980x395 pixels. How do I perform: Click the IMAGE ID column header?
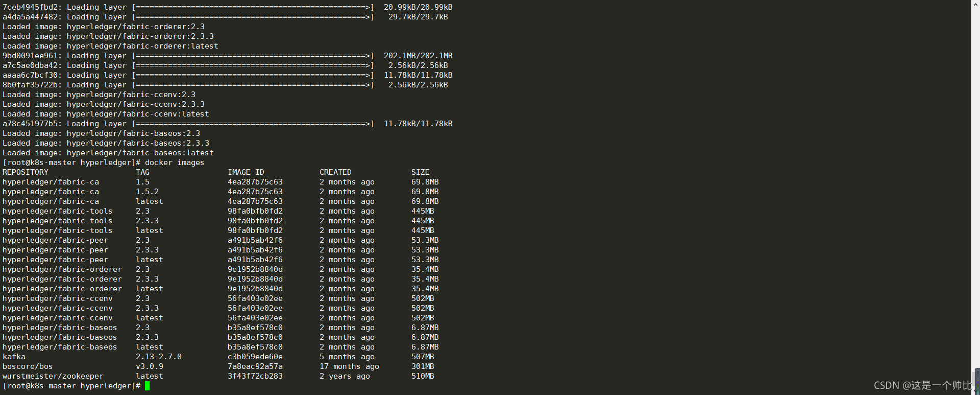pos(246,172)
